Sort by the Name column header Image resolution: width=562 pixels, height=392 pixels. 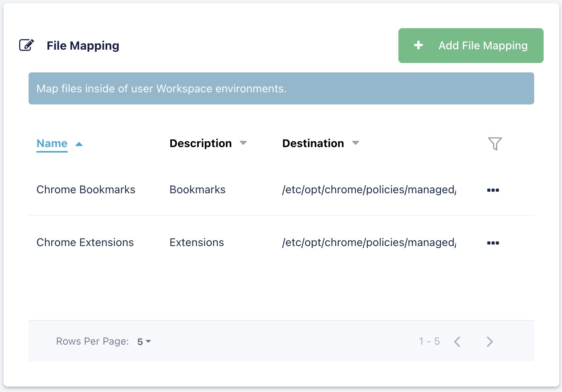[x=52, y=144]
